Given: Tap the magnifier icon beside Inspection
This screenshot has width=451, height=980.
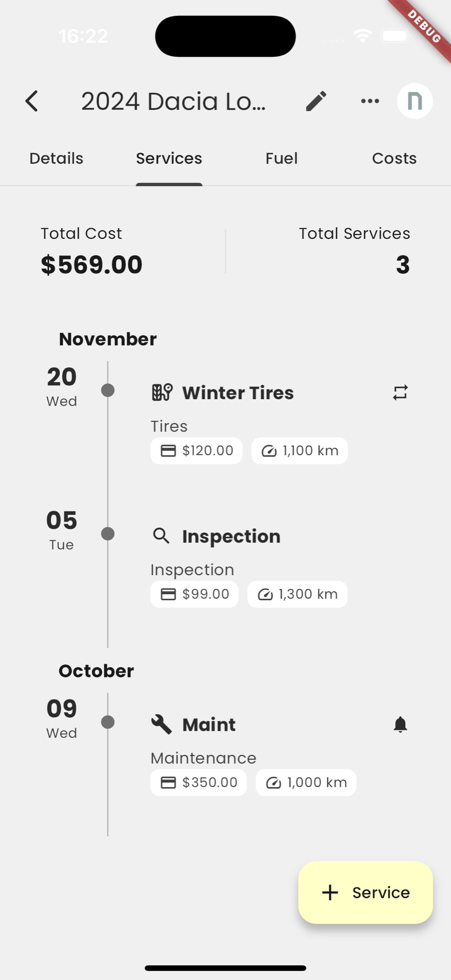Looking at the screenshot, I should pos(161,536).
